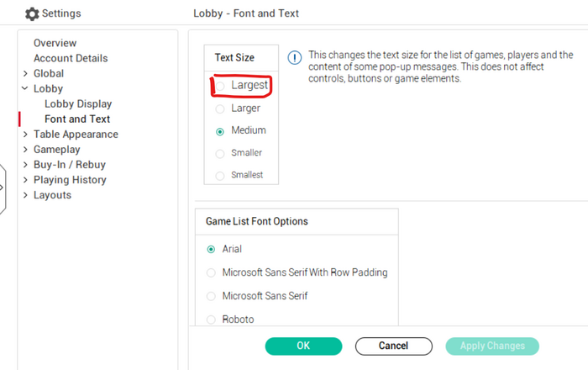Expand the Gameplay settings section

25,150
